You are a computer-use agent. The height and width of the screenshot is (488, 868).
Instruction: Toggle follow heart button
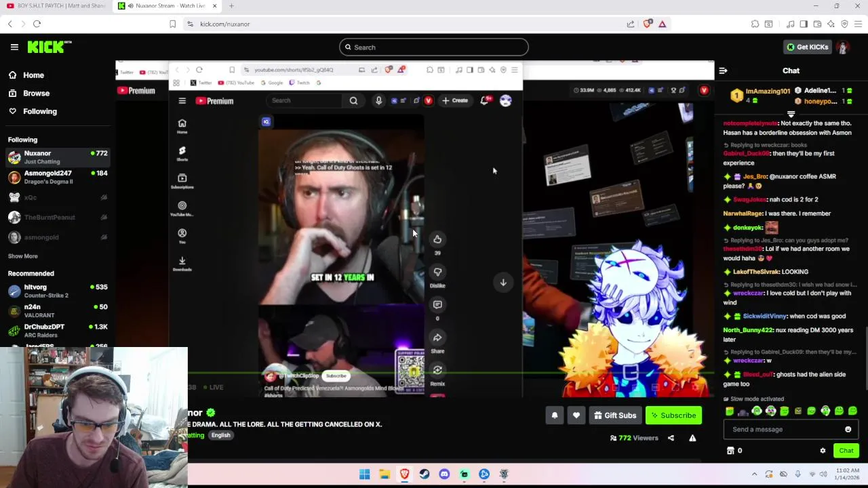click(x=576, y=415)
